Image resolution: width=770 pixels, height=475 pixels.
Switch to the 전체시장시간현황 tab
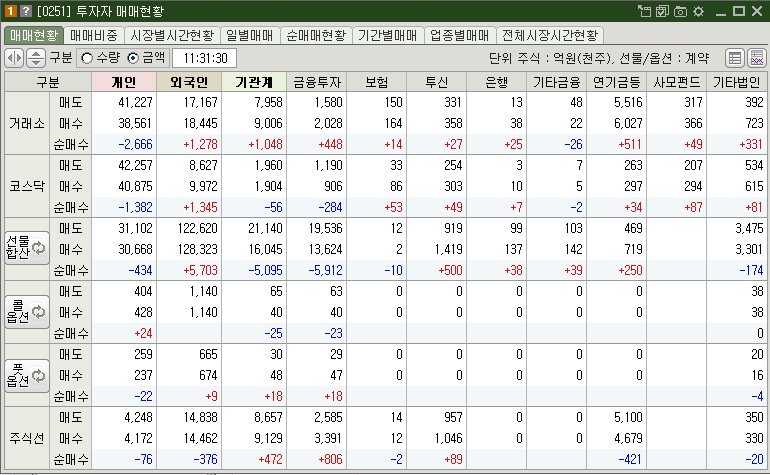tap(550, 35)
